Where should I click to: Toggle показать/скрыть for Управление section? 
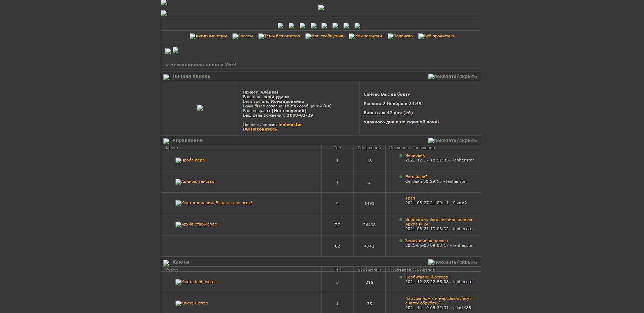452,140
